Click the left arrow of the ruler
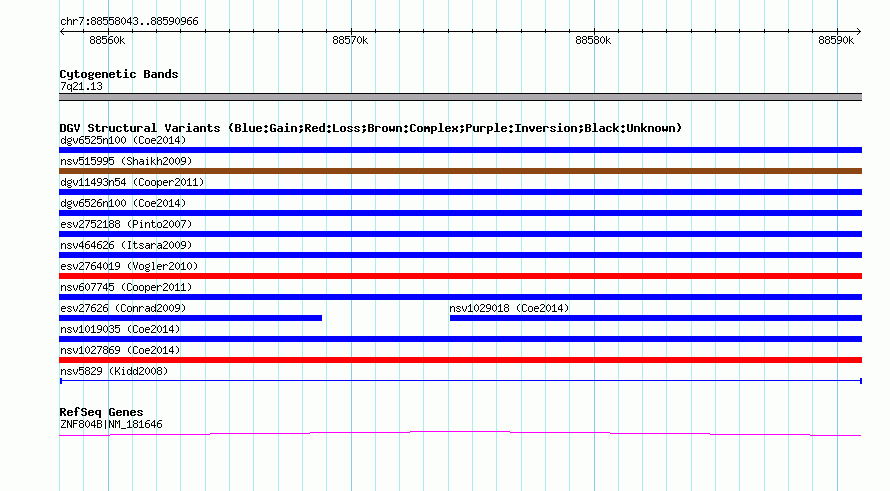 click(62, 32)
